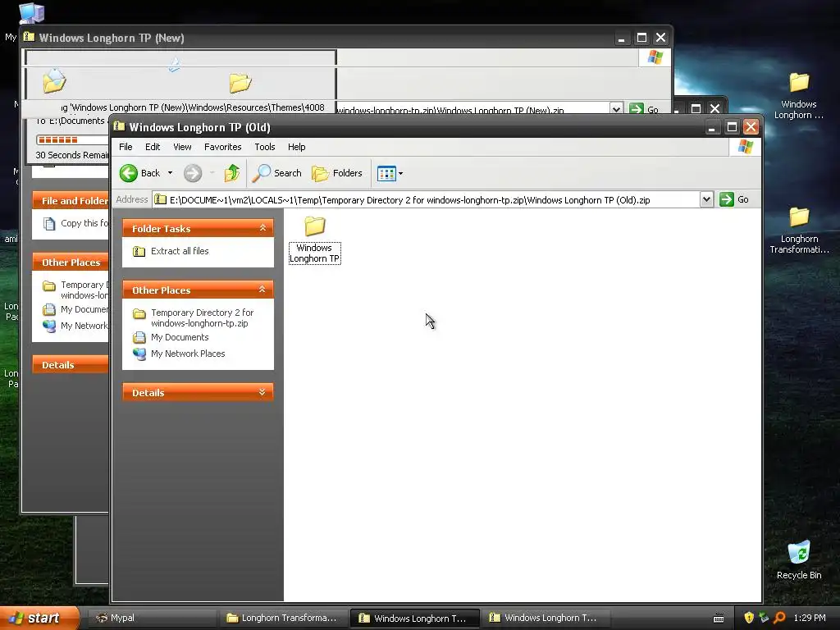Toggle the Folders pane button

(x=337, y=173)
